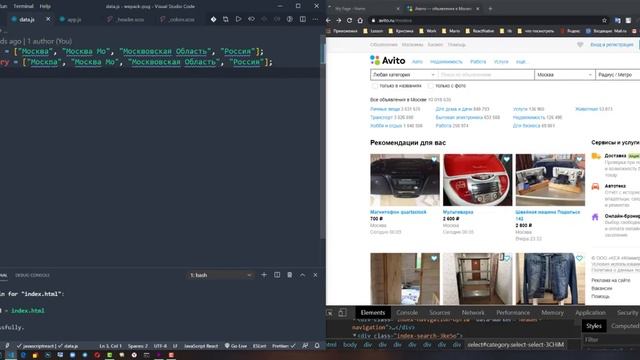Click the feedback icon in VS Code status bar
The image size is (640, 360).
(305, 346)
